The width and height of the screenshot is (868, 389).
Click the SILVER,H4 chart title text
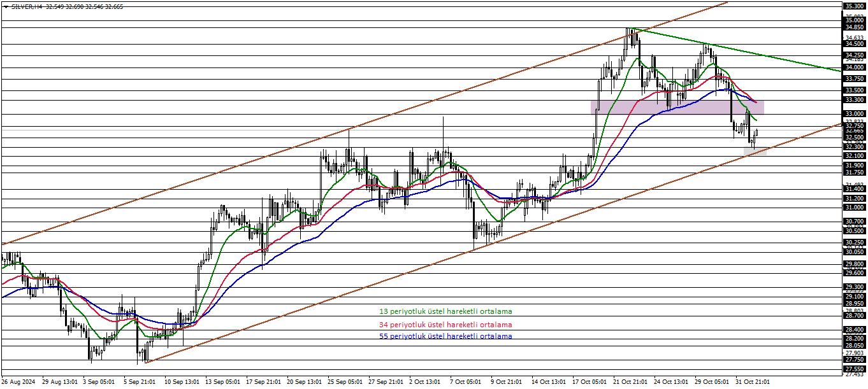pos(26,6)
